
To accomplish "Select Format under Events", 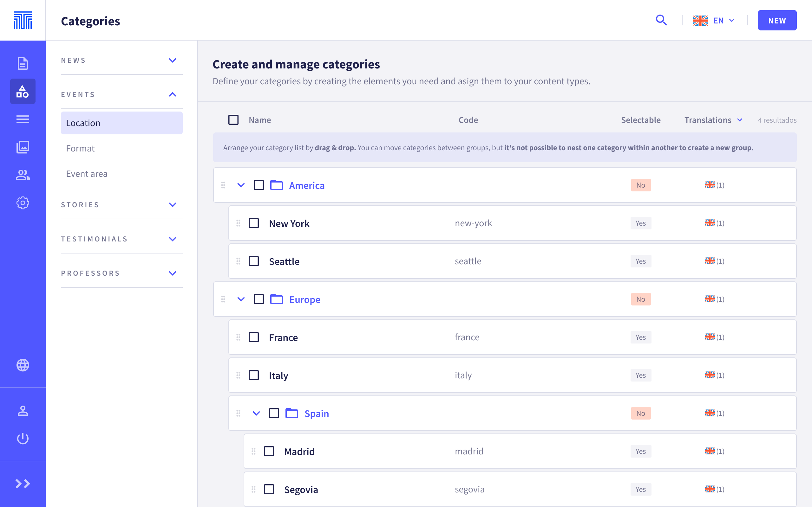I will point(81,148).
